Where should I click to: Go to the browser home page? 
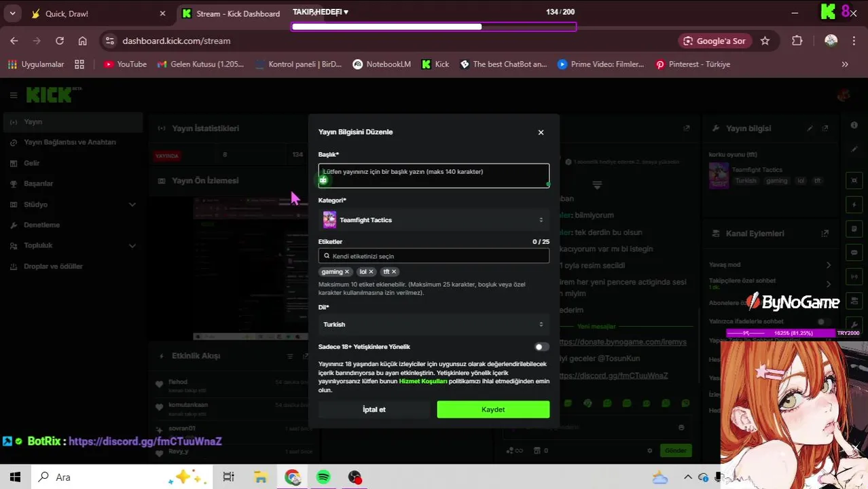tap(83, 41)
